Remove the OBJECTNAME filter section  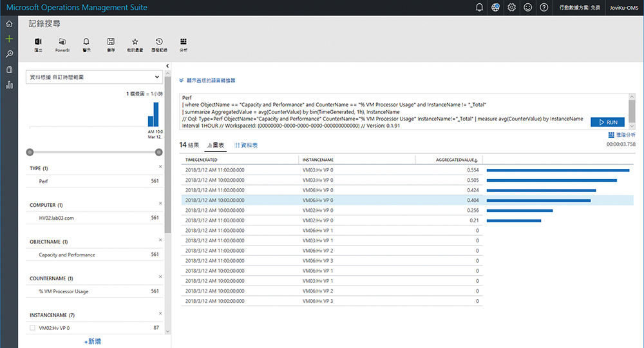click(160, 240)
